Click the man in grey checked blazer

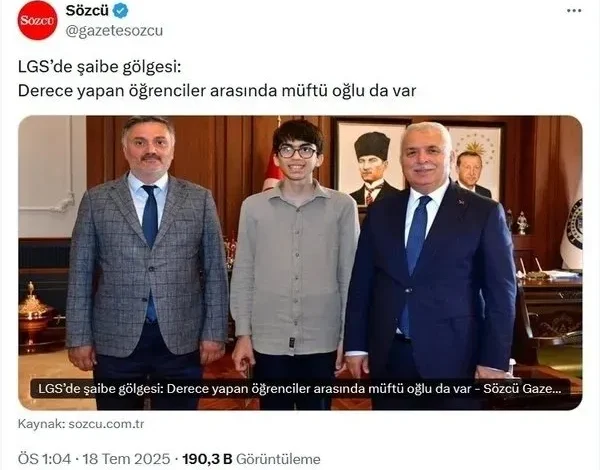point(147,260)
